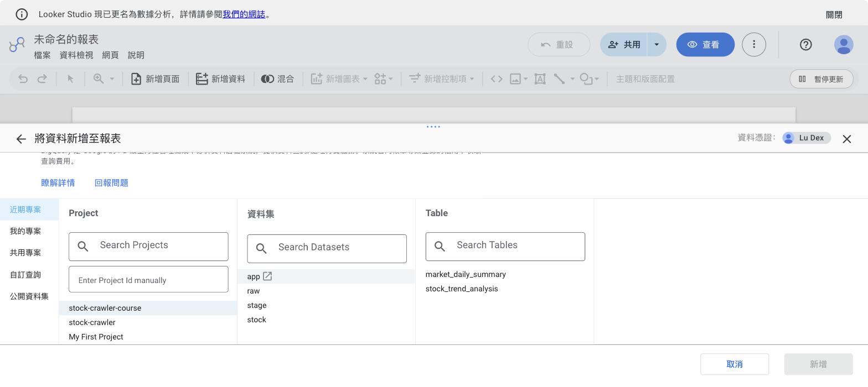Click the 取消 cancel button
868x387 pixels.
pyautogui.click(x=735, y=364)
